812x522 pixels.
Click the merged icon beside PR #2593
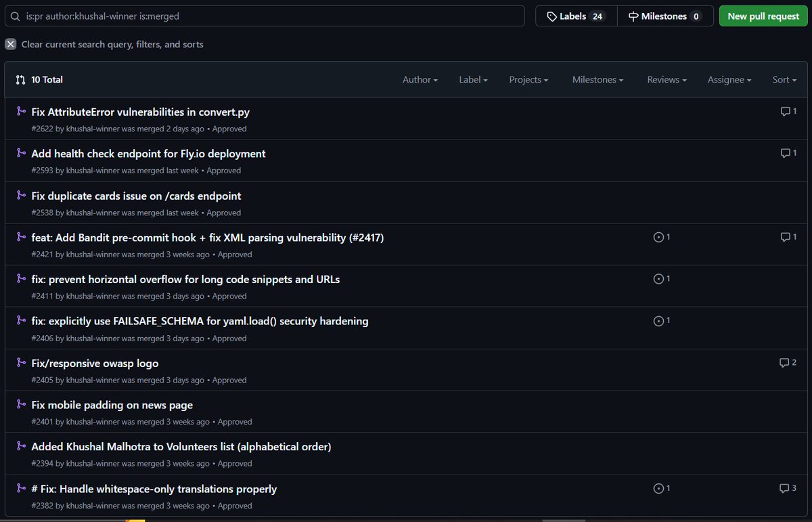20,154
